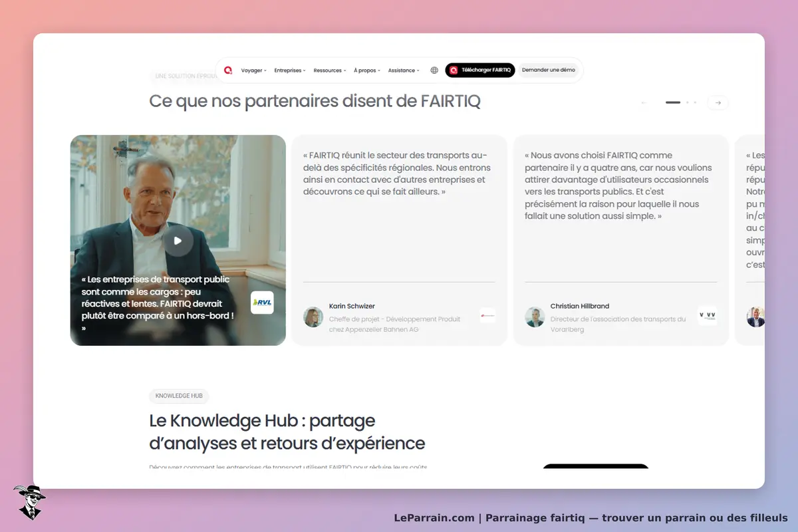Open the Voyager dropdown menu
Viewport: 798px width, 532px height.
253,70
